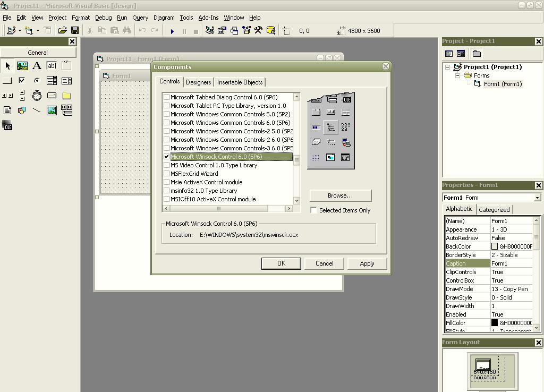Screen dimensions: 544x392
Task: Open the Menu Editor from the toolbar
Action: coord(47,30)
